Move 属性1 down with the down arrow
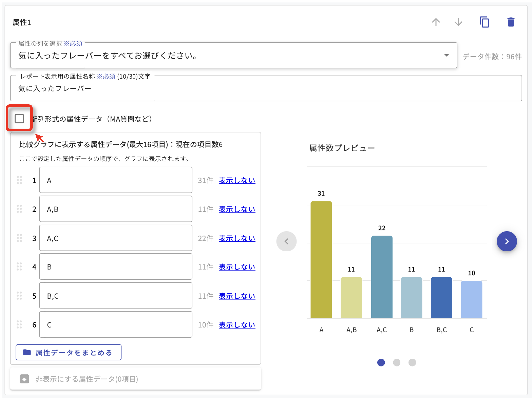Image resolution: width=532 pixels, height=402 pixels. click(x=458, y=22)
